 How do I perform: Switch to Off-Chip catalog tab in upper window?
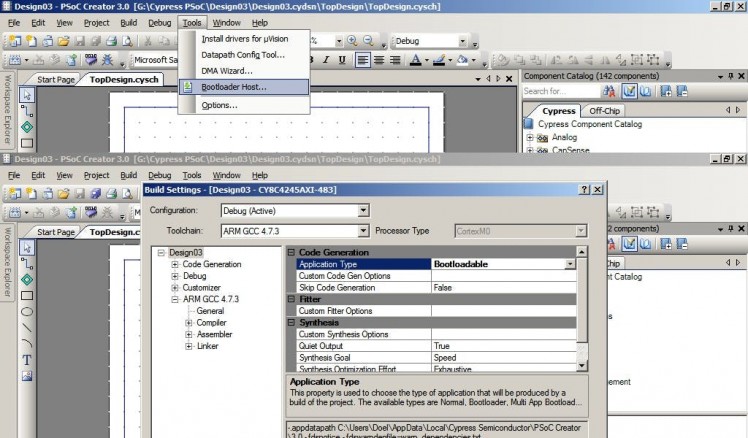604,111
